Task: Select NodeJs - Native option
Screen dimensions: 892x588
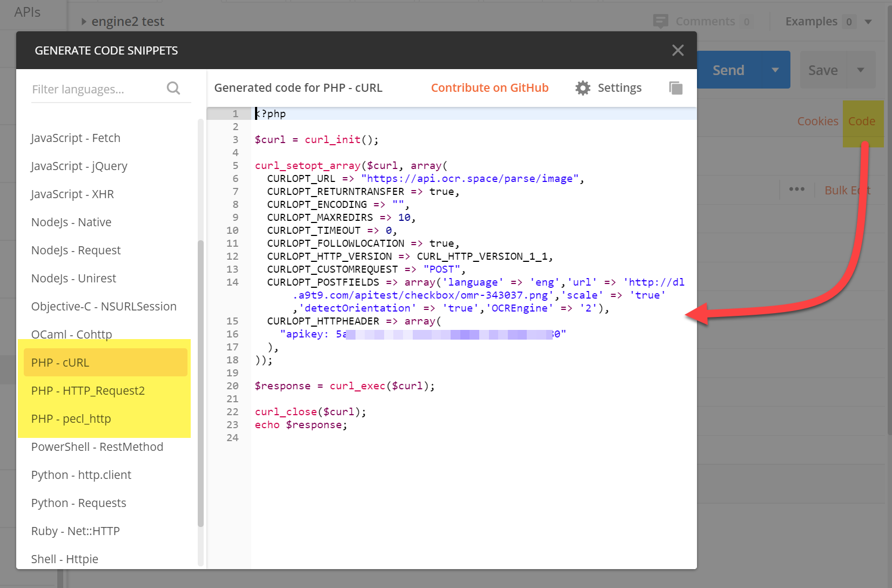Action: pos(71,222)
